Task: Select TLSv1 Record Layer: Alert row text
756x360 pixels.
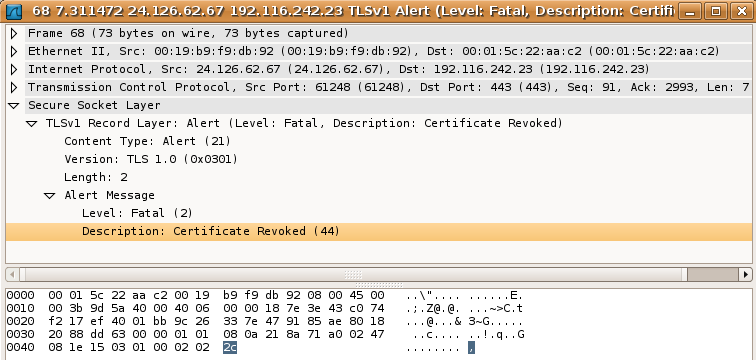Action: click(x=304, y=123)
